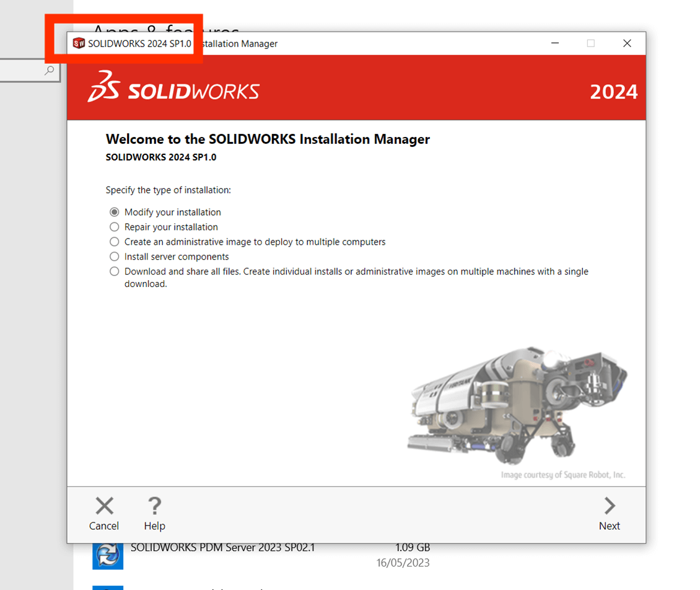Viewport: 700px width, 590px height.
Task: Click the search input field on the left
Action: pyautogui.click(x=25, y=71)
